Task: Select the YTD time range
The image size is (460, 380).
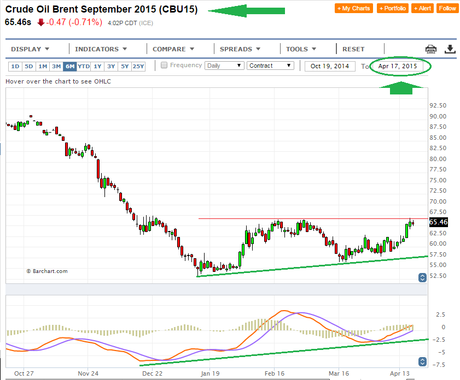Action: click(84, 66)
